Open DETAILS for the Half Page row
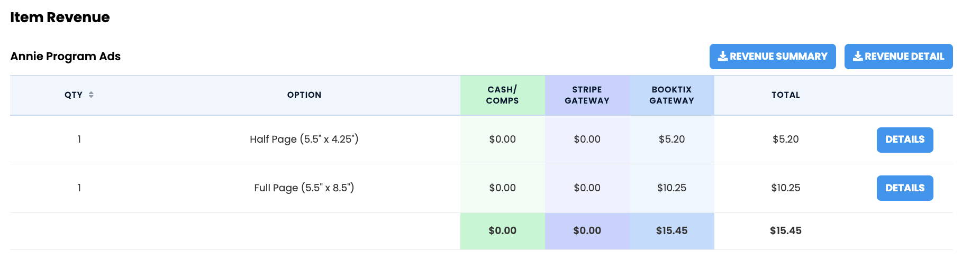This screenshot has height=279, width=980. [x=904, y=139]
